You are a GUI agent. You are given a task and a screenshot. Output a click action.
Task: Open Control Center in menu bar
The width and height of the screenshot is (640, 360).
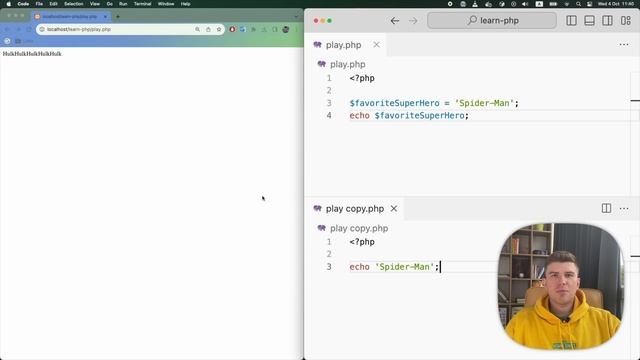point(589,4)
